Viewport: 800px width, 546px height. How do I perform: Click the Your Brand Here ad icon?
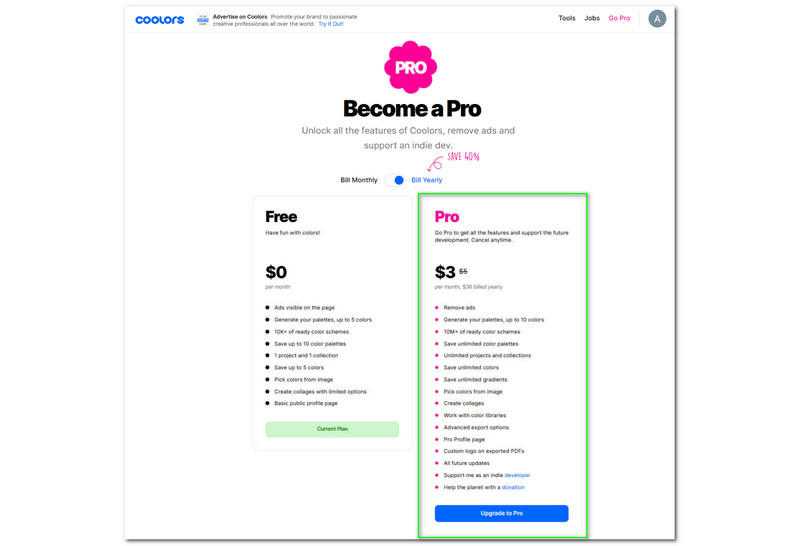click(x=203, y=20)
